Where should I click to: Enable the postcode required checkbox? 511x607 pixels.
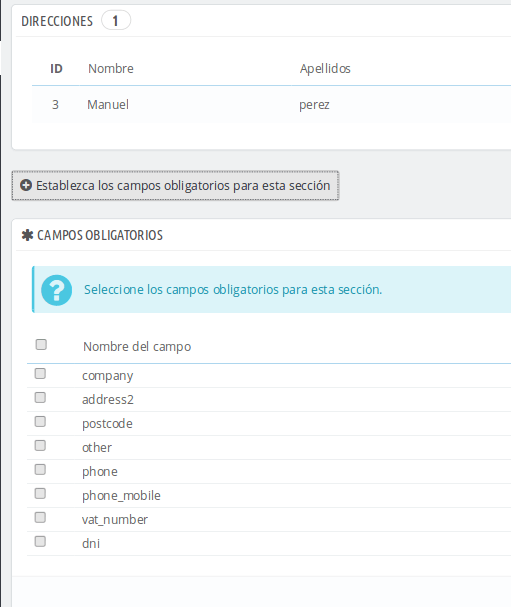pos(40,422)
